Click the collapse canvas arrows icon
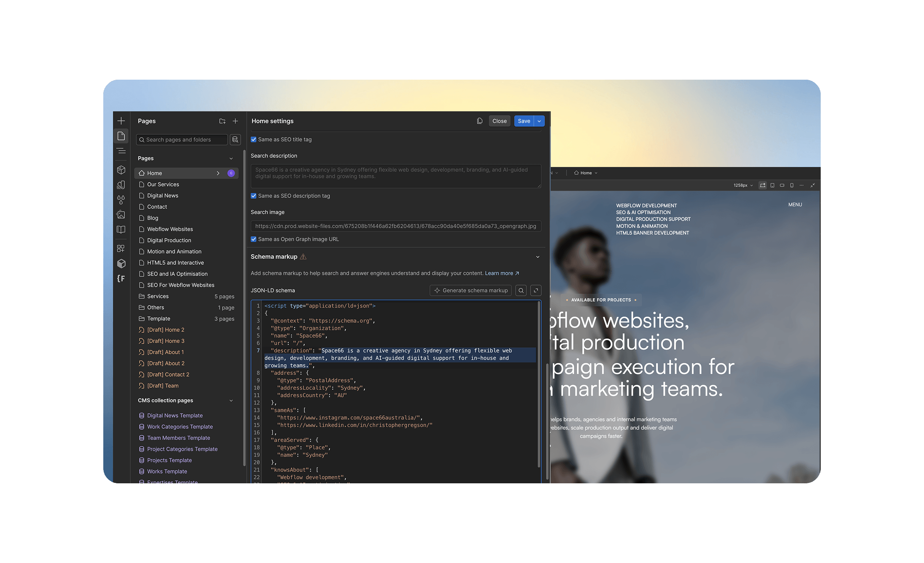This screenshot has height=563, width=924. [813, 185]
